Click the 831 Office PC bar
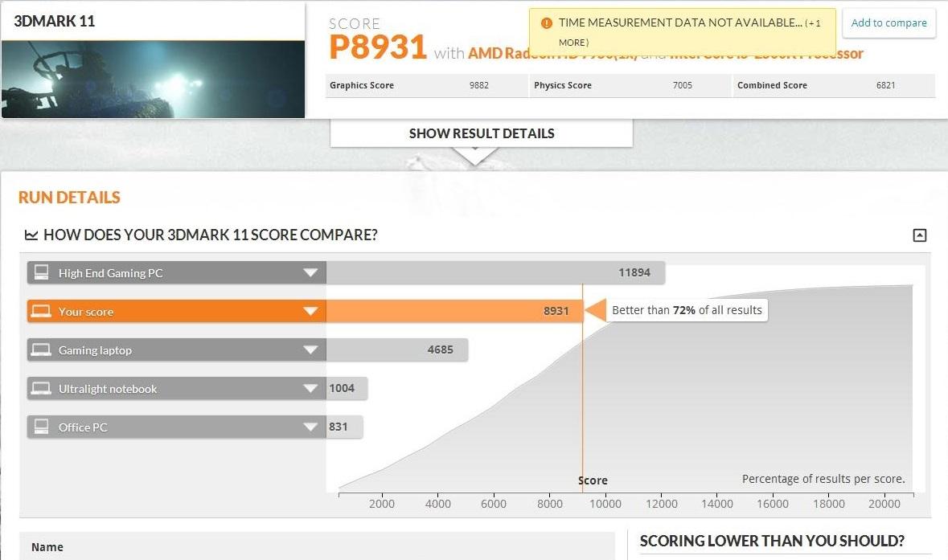Screen dimensions: 948x560 point(345,427)
